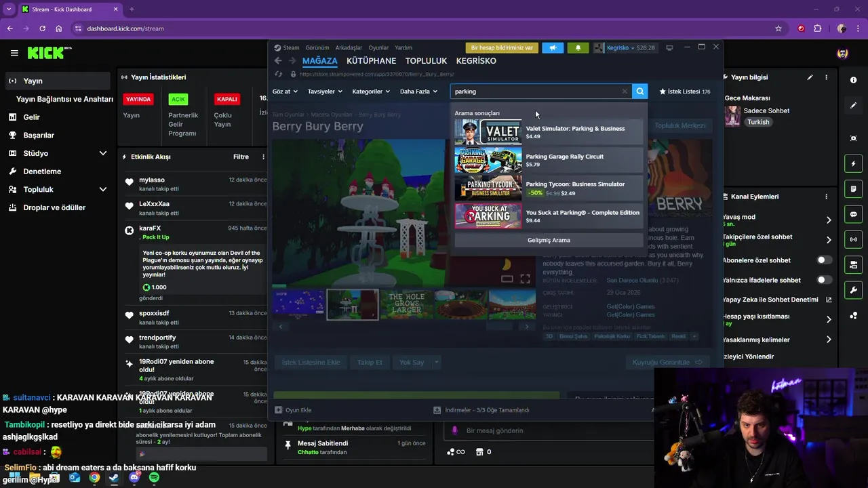Open Steam menu in Steam menu bar
This screenshot has width=868, height=488.
[x=291, y=48]
